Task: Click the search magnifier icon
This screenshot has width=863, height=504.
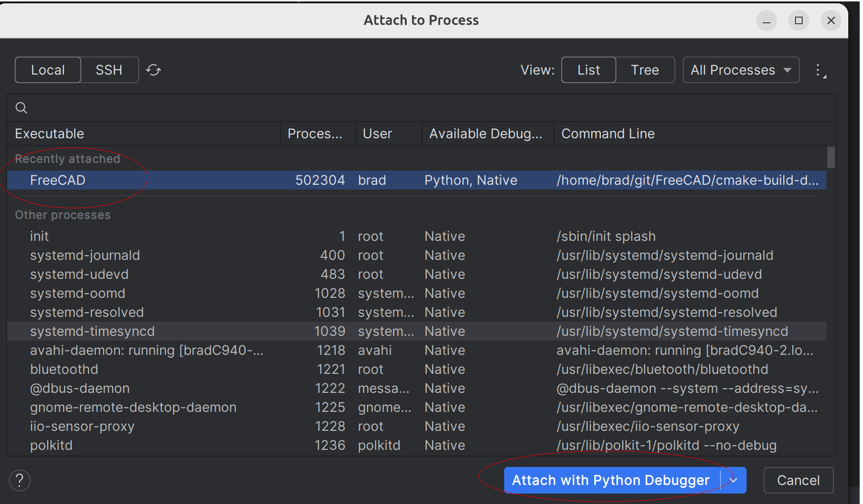Action: [x=21, y=108]
